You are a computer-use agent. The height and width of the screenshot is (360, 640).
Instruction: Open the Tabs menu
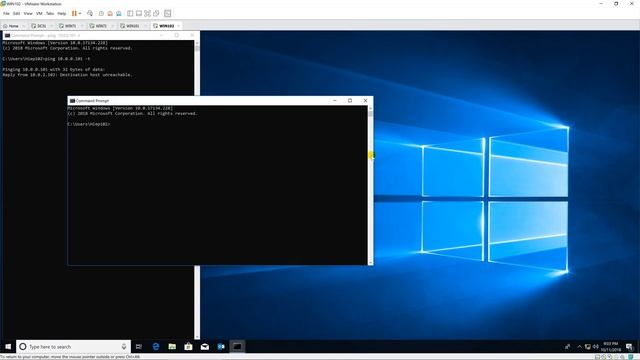(50, 13)
